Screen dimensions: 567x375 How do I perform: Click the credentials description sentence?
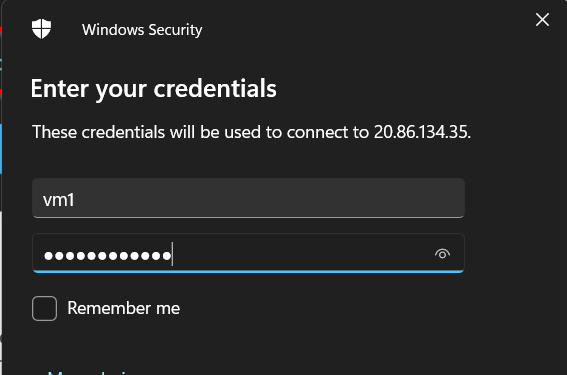251,132
